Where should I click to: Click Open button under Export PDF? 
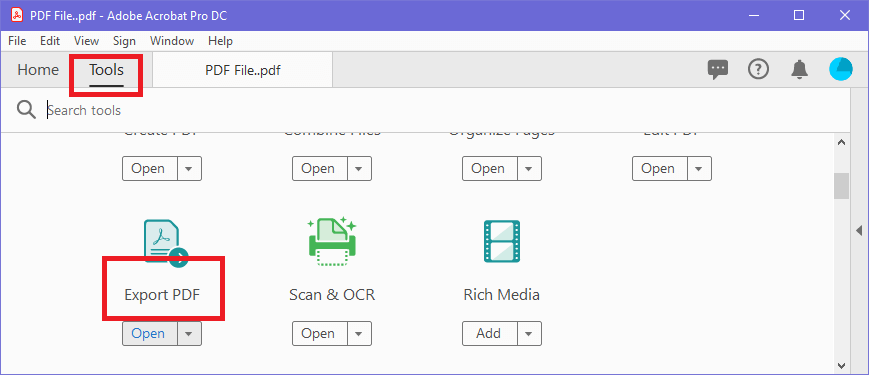coord(148,333)
